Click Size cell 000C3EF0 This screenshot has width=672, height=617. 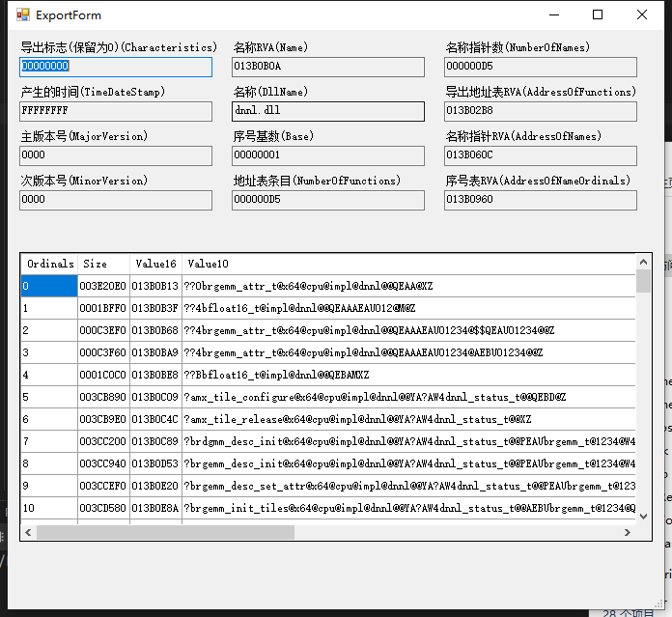pyautogui.click(x=103, y=330)
